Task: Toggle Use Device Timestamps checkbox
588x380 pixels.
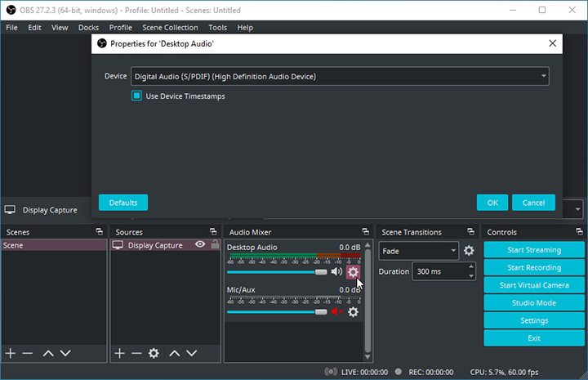Action: click(137, 96)
